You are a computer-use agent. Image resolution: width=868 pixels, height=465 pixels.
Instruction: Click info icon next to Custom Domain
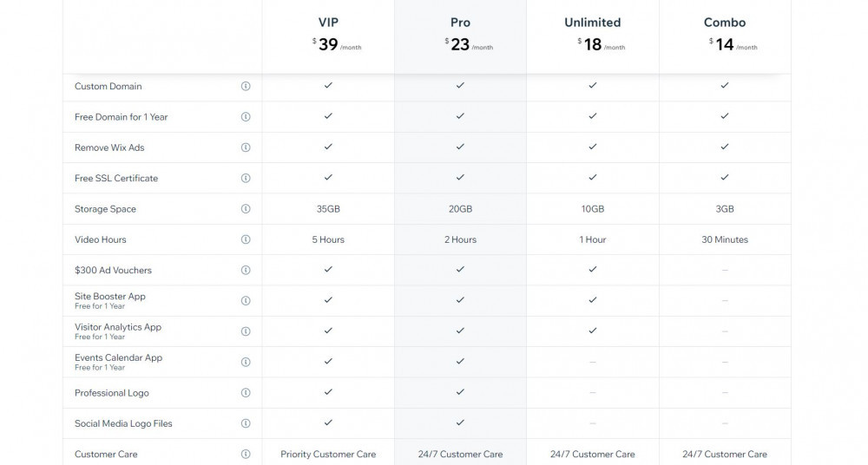point(246,87)
